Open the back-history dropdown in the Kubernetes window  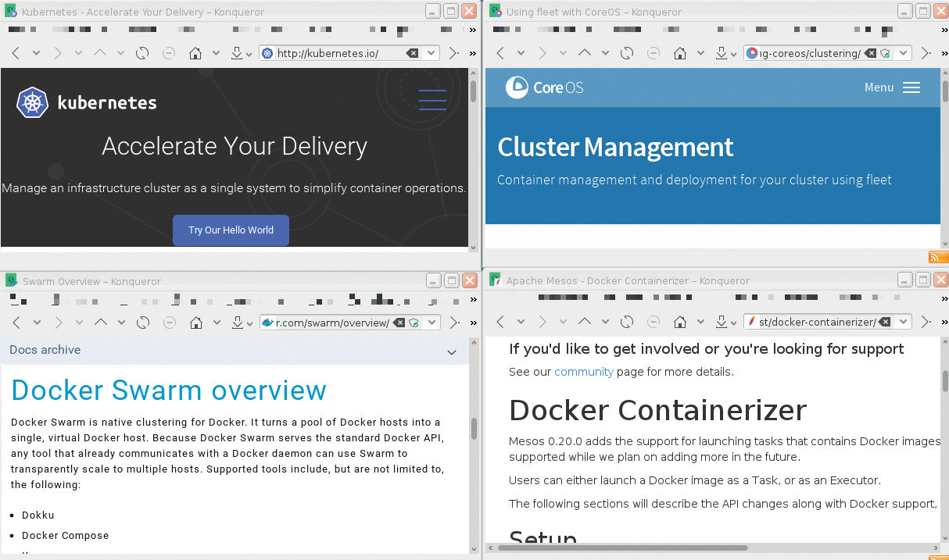[35, 53]
